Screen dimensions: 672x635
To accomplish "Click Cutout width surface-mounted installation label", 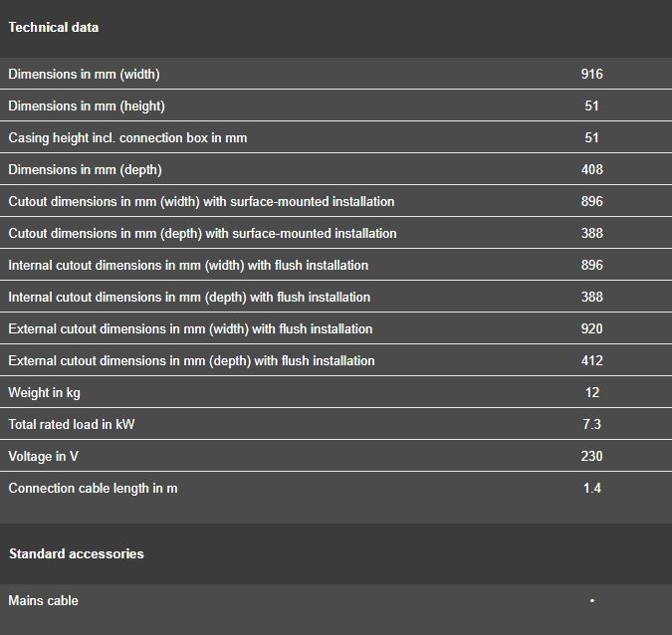I will pyautogui.click(x=201, y=201).
